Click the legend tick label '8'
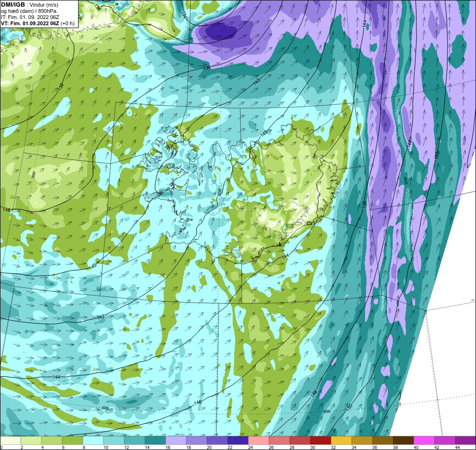Screen dimensions: 476x450 84,447
